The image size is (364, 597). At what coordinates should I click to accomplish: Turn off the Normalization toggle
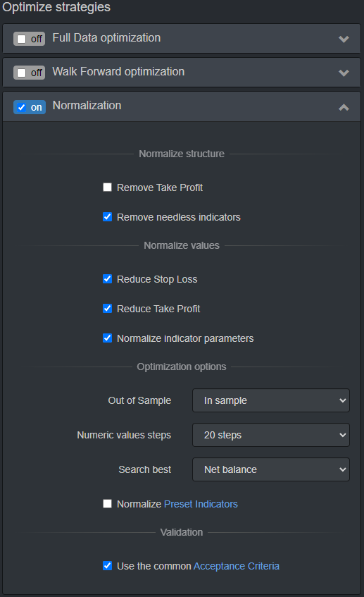tap(30, 107)
